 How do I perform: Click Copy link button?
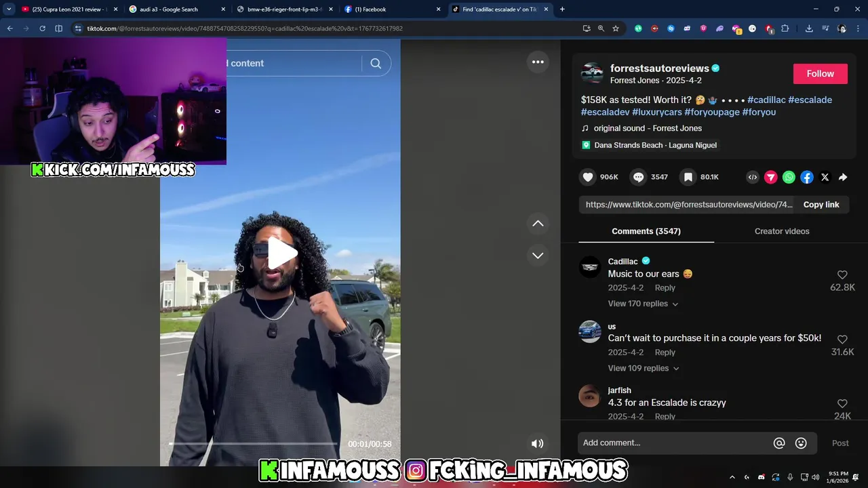pos(821,205)
